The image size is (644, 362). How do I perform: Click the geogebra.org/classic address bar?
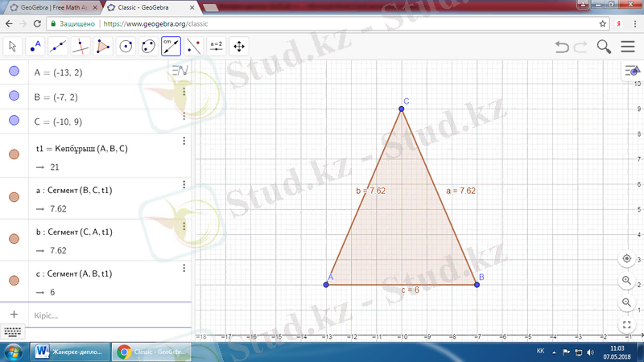[328, 24]
